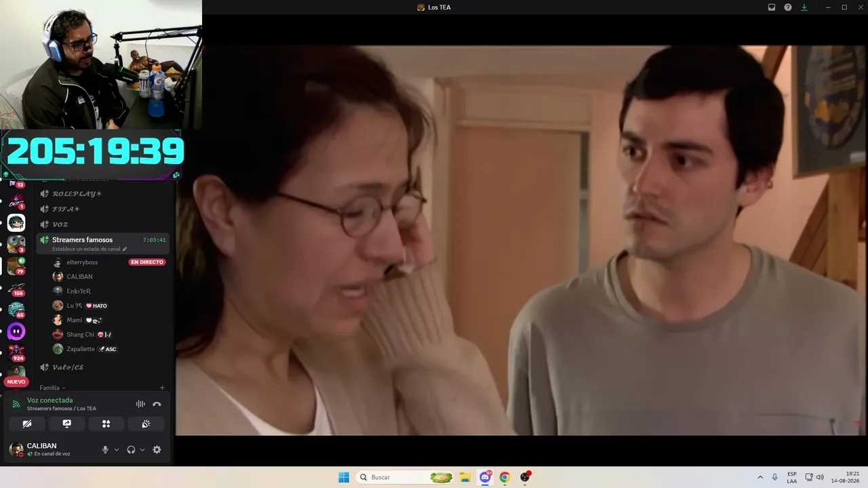Deafen the headphones
Viewport: 868px width, 488px height.
click(x=131, y=449)
